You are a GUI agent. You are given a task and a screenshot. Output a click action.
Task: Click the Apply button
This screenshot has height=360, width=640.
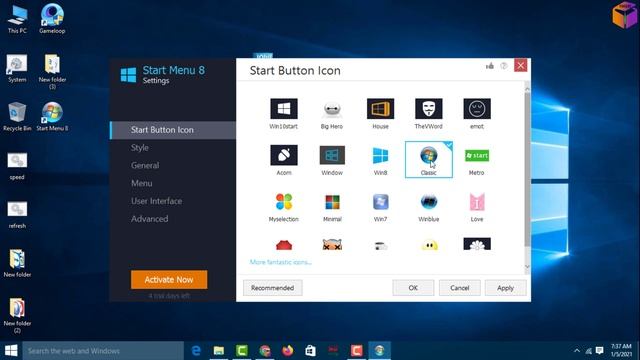[505, 288]
